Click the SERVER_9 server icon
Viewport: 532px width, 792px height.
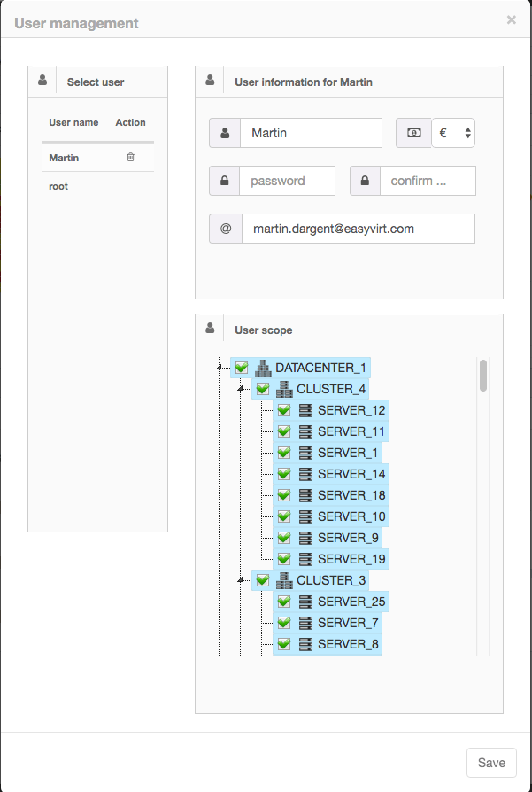click(305, 538)
